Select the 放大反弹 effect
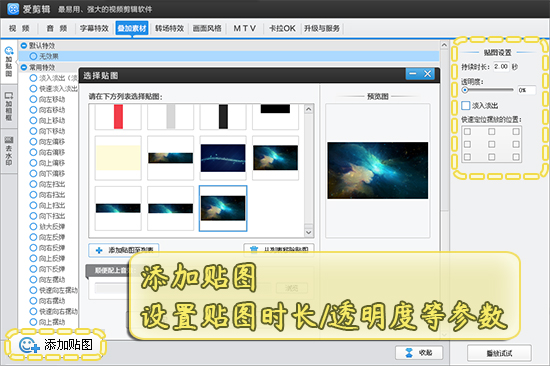The height and width of the screenshot is (366, 550). tap(47, 226)
